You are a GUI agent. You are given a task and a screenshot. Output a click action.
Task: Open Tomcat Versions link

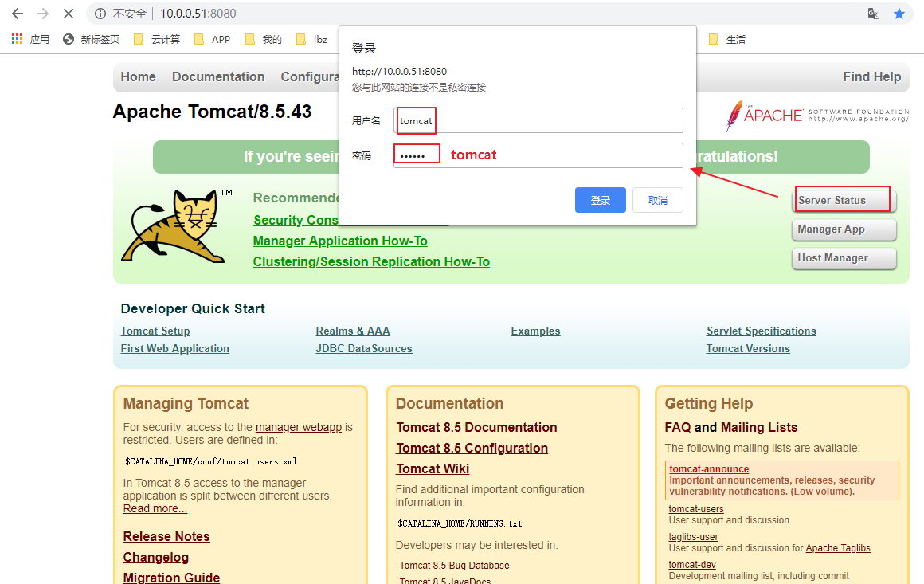(x=749, y=348)
